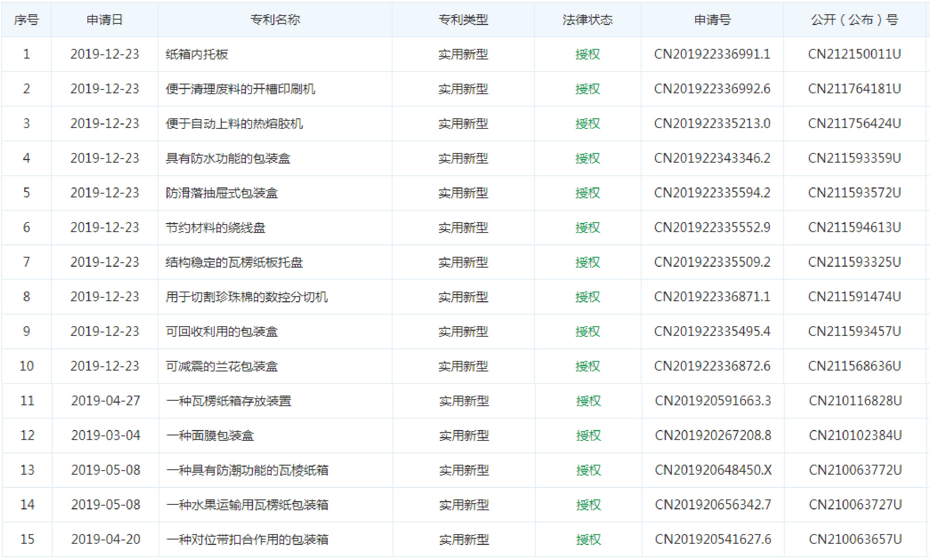
Task: Click publication number CN210063657U
Action: pos(855,539)
